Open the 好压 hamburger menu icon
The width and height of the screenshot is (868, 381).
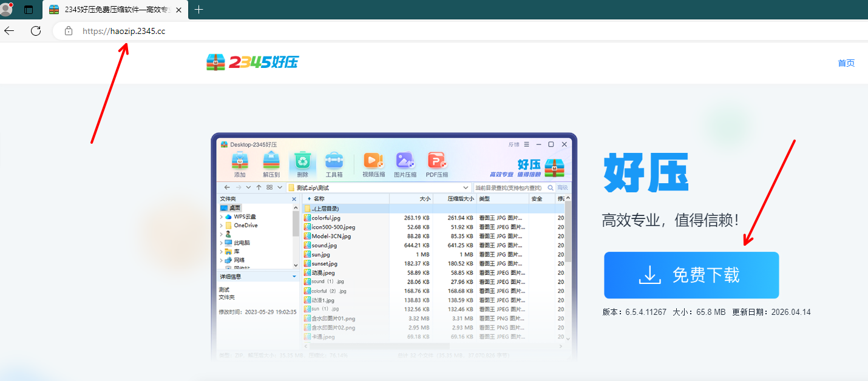[x=527, y=144]
